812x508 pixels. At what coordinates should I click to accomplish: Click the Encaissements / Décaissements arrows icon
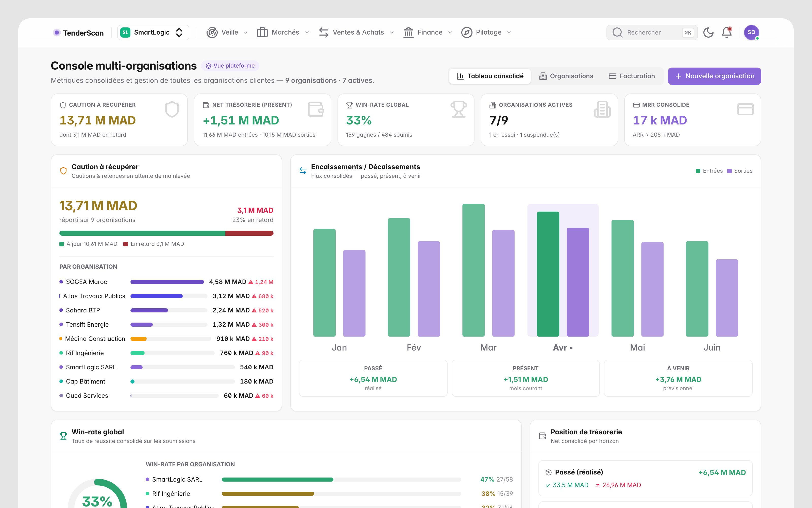click(303, 171)
